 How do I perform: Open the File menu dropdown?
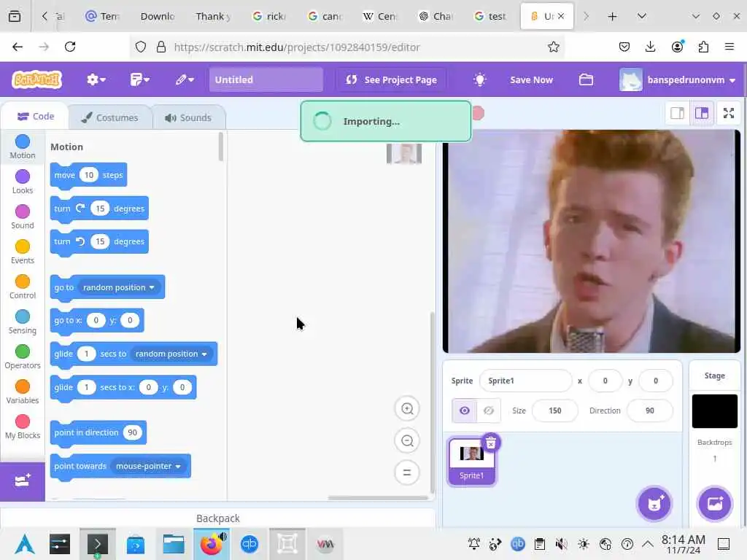[x=139, y=79]
